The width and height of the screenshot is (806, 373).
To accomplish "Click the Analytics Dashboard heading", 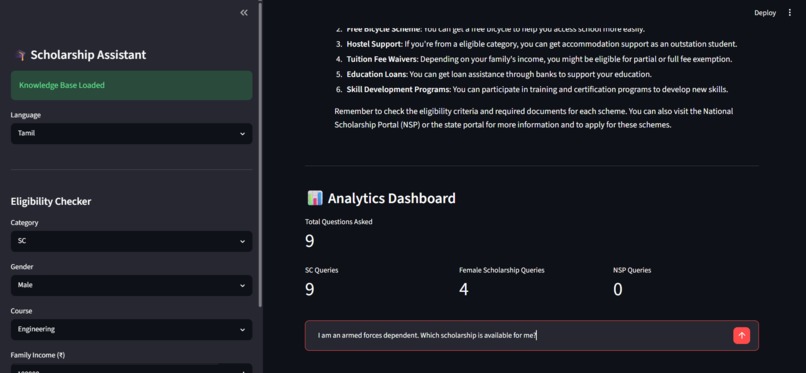I will (391, 198).
